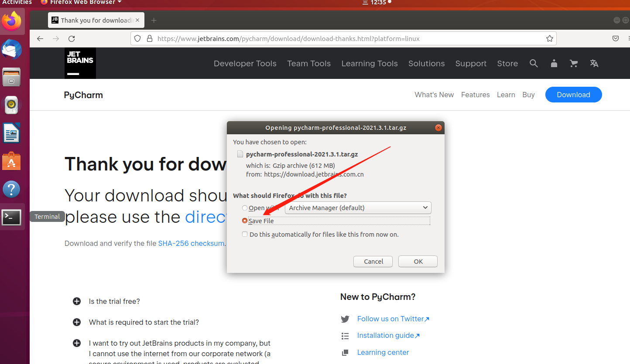630x364 pixels.
Task: Click the Learning center icon
Action: tap(345, 352)
